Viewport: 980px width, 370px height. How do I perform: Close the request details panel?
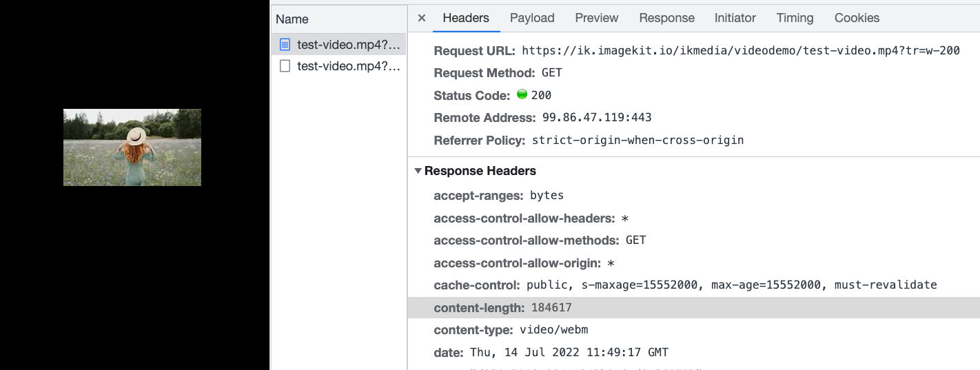click(422, 19)
